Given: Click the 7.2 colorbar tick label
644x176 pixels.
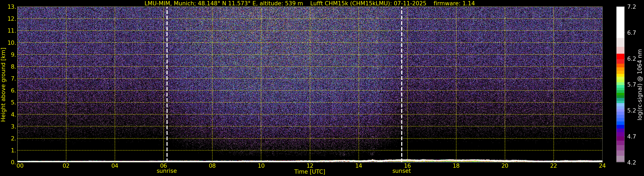Looking at the screenshot, I should pos(631,7).
